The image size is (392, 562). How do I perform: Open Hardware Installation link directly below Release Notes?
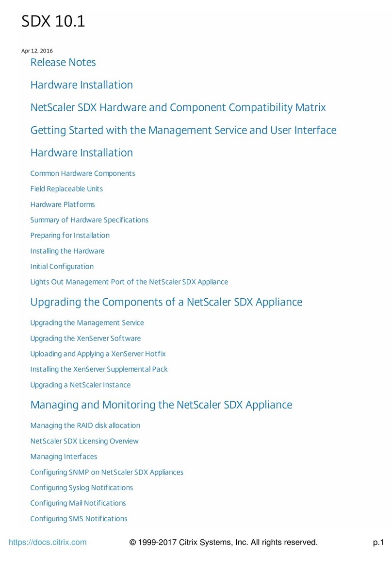point(82,85)
